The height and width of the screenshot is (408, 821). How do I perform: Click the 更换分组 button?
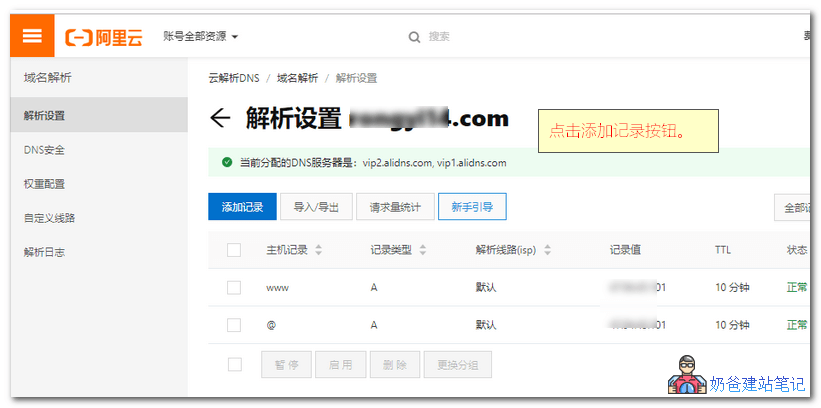click(458, 365)
